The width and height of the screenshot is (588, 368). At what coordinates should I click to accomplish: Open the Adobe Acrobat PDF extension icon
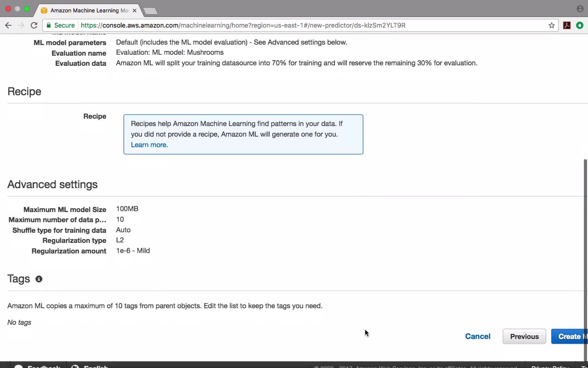click(567, 25)
